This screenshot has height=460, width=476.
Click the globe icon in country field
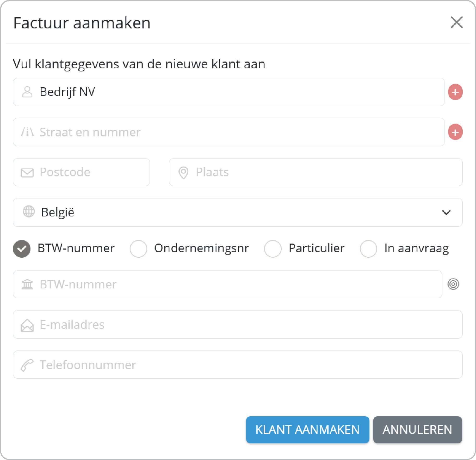coord(29,211)
